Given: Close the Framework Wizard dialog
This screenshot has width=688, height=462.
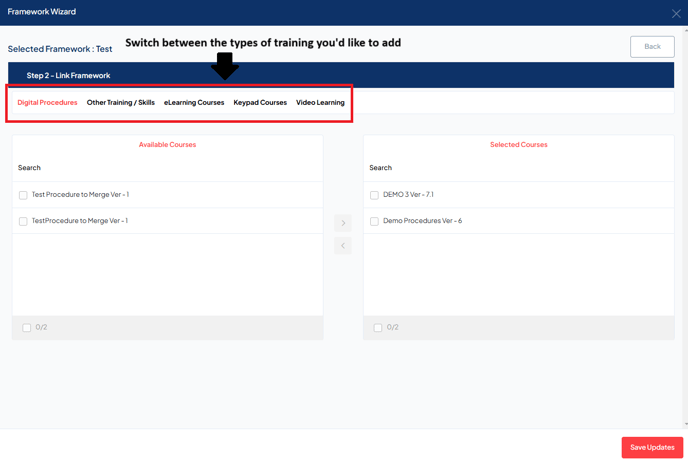Looking at the screenshot, I should [x=676, y=14].
